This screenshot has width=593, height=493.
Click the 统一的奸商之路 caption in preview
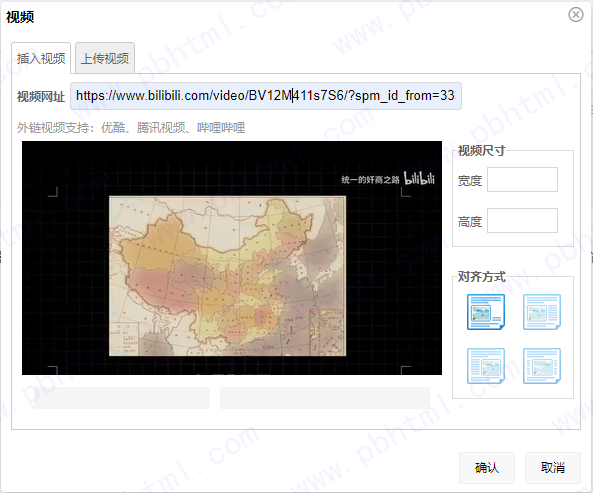(x=370, y=180)
